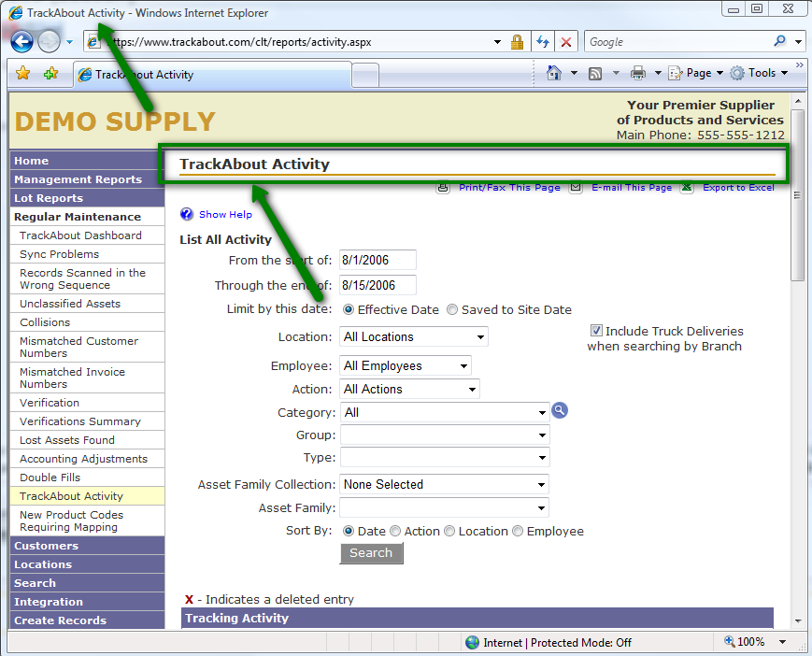Click the red Stop loading icon

pyautogui.click(x=566, y=42)
